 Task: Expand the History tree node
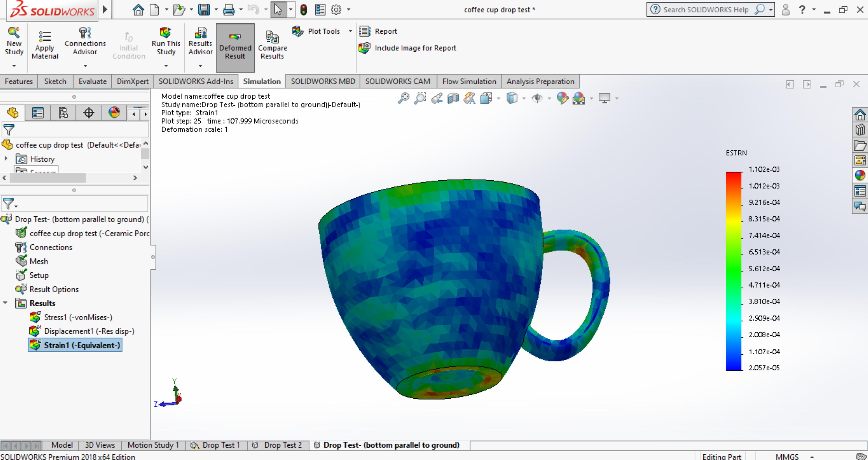click(6, 158)
